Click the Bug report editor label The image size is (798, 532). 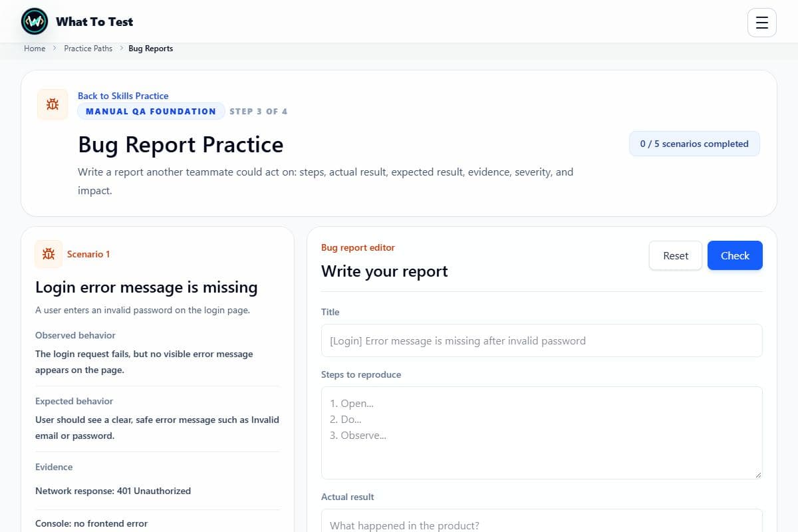(x=358, y=247)
